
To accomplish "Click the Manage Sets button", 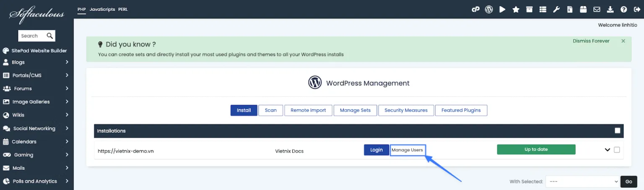I will pyautogui.click(x=355, y=110).
